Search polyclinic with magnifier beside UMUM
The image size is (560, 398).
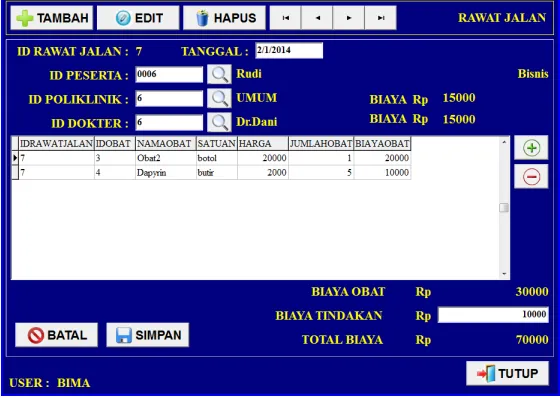point(219,98)
